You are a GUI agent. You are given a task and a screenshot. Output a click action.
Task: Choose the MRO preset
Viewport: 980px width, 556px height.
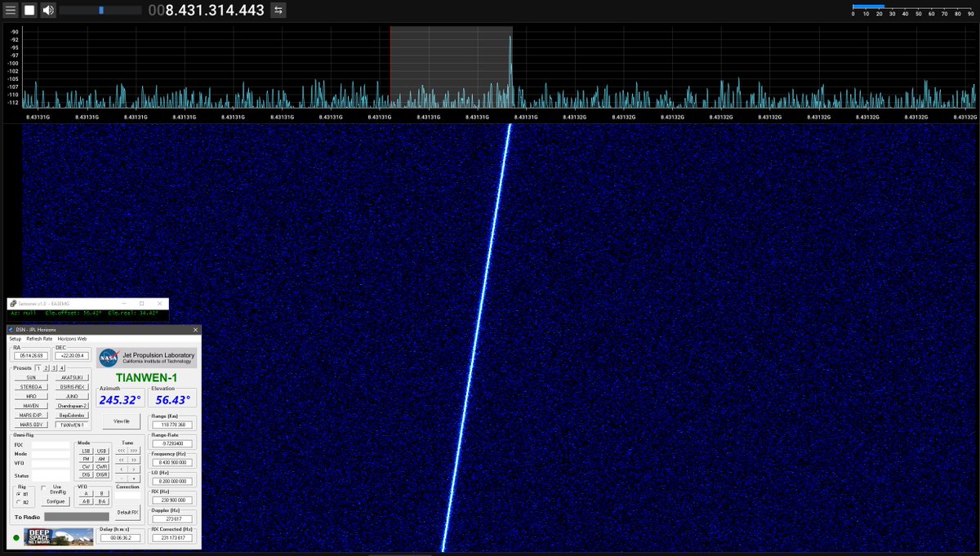[31, 396]
